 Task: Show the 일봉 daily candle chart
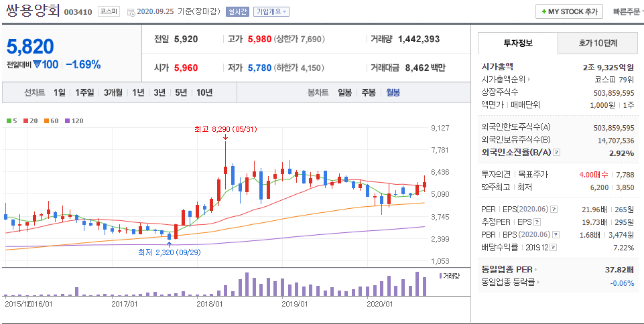pyautogui.click(x=344, y=92)
